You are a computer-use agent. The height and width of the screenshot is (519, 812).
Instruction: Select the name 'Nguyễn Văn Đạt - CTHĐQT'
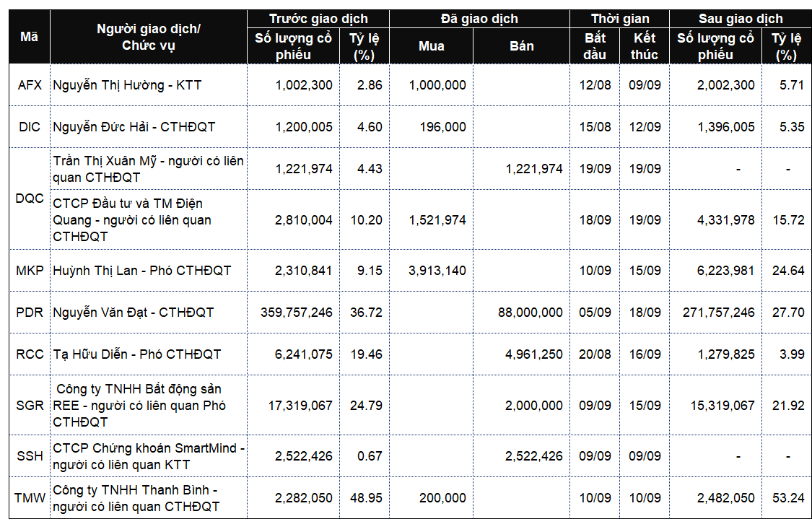click(x=134, y=313)
